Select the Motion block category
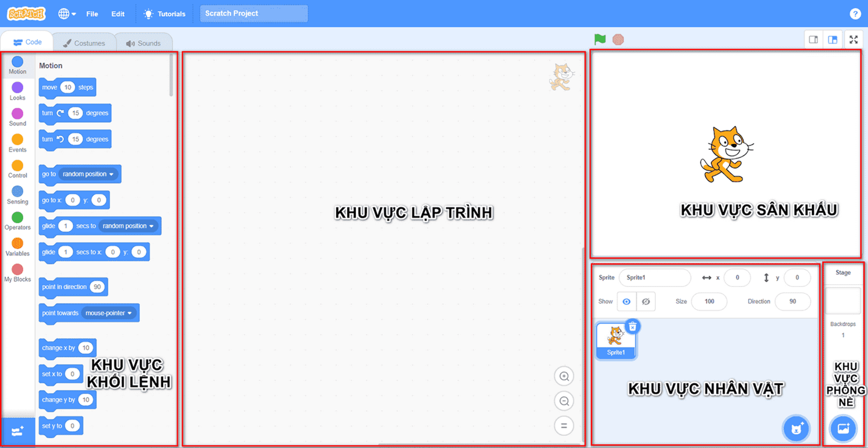 click(17, 65)
